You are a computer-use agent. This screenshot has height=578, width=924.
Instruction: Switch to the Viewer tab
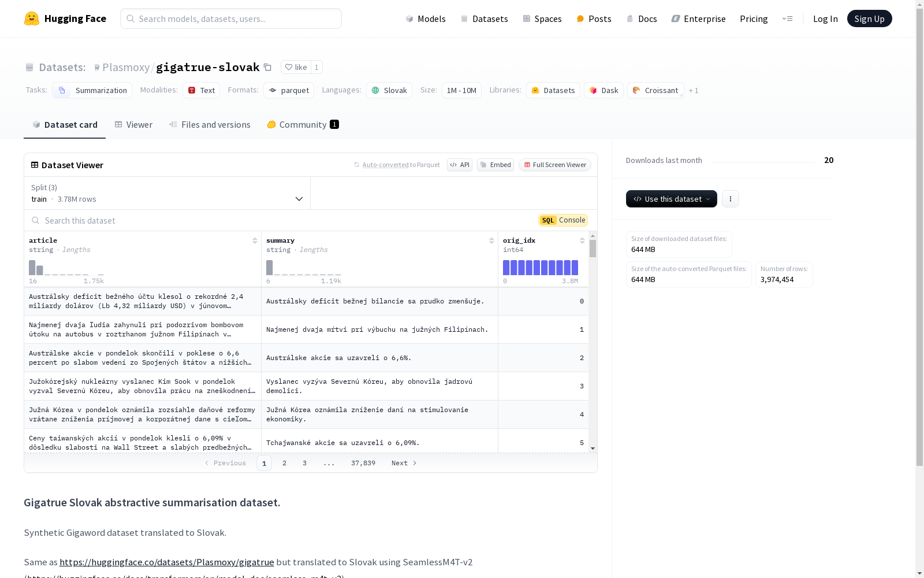click(x=133, y=125)
